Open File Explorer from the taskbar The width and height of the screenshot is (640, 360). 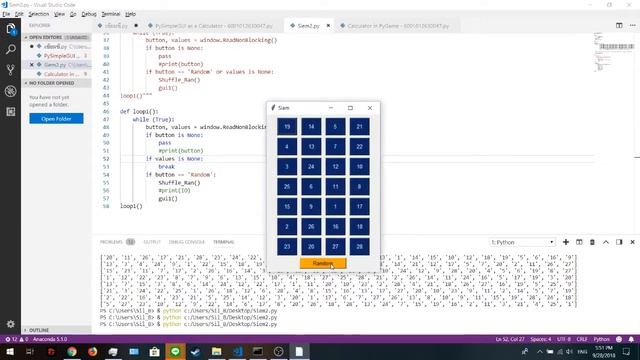tap(216, 351)
